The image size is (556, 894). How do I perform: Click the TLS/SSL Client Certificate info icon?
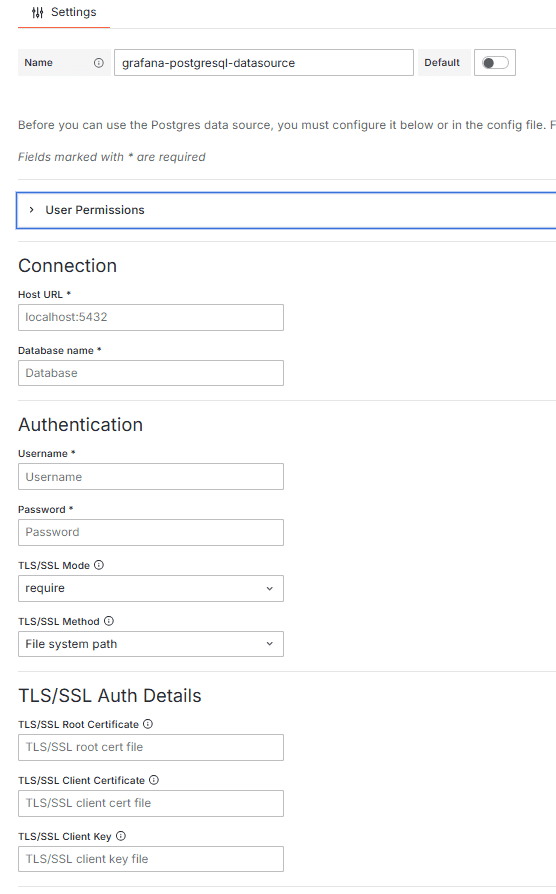[x=154, y=780]
